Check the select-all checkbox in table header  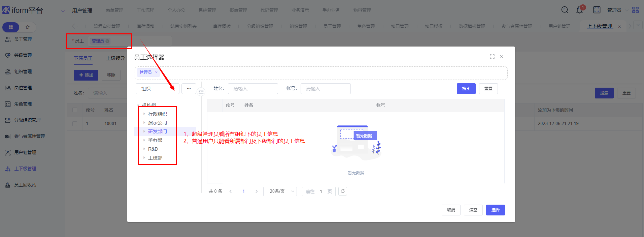click(x=75, y=110)
